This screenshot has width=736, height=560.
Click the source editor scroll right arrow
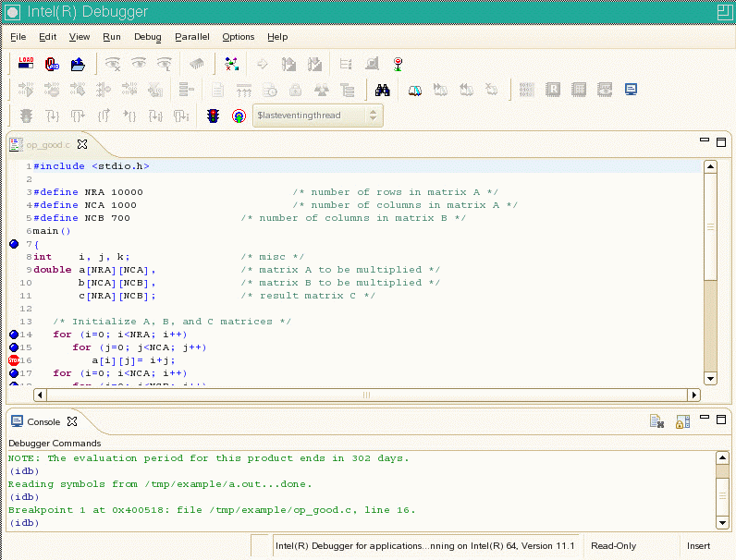click(693, 395)
